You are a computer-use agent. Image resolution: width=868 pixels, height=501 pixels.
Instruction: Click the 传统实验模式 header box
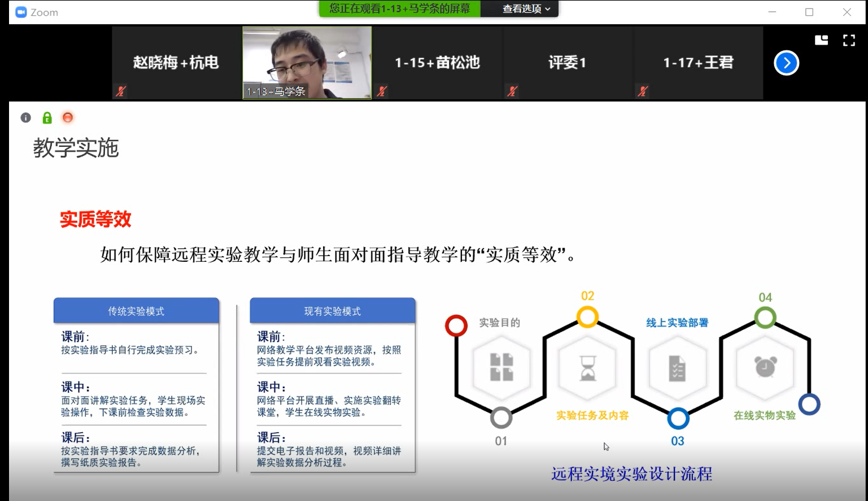coord(136,311)
